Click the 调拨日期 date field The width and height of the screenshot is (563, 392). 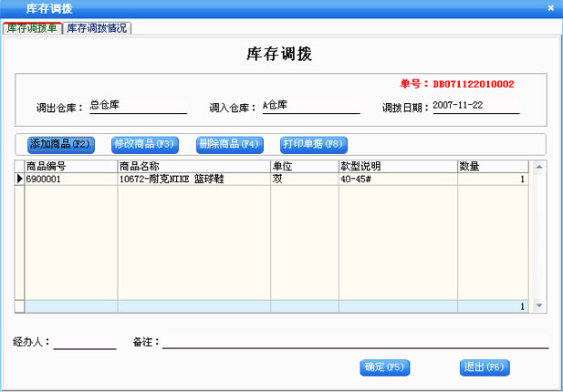point(474,106)
